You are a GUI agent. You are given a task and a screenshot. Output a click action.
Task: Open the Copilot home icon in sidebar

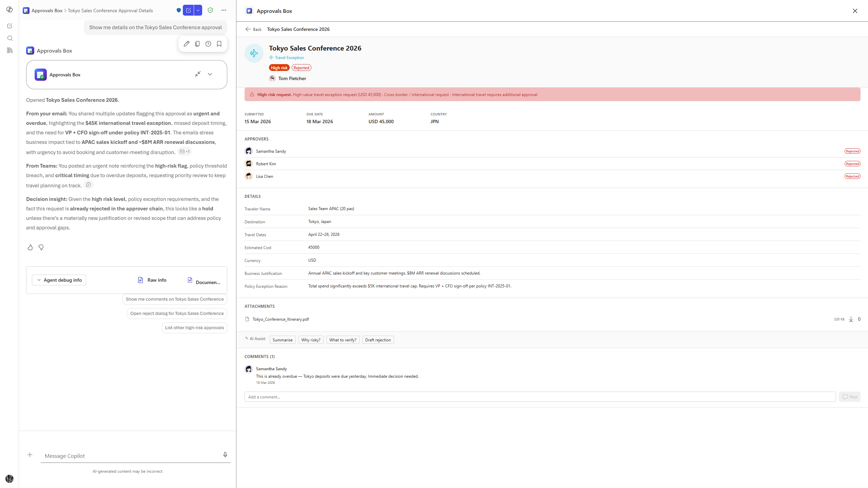[9, 10]
